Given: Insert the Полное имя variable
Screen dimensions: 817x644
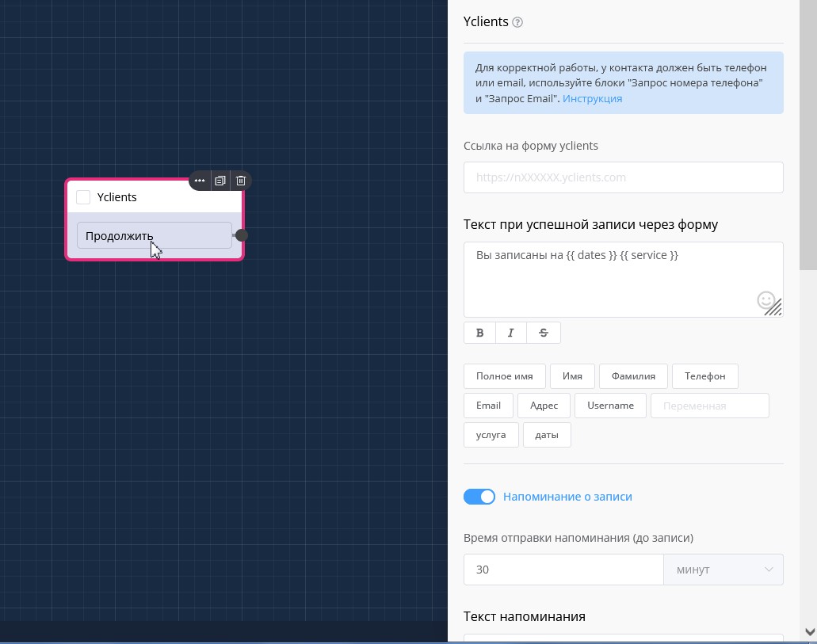Looking at the screenshot, I should click(504, 376).
